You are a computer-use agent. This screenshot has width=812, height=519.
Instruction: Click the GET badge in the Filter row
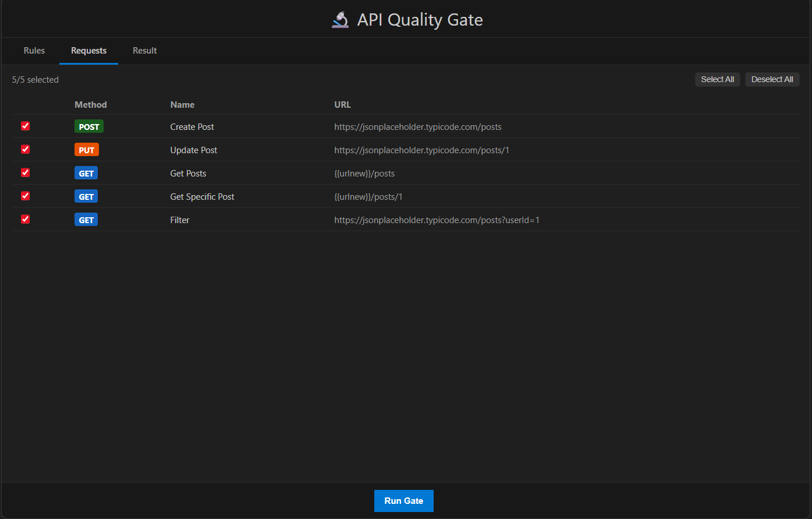pos(86,220)
